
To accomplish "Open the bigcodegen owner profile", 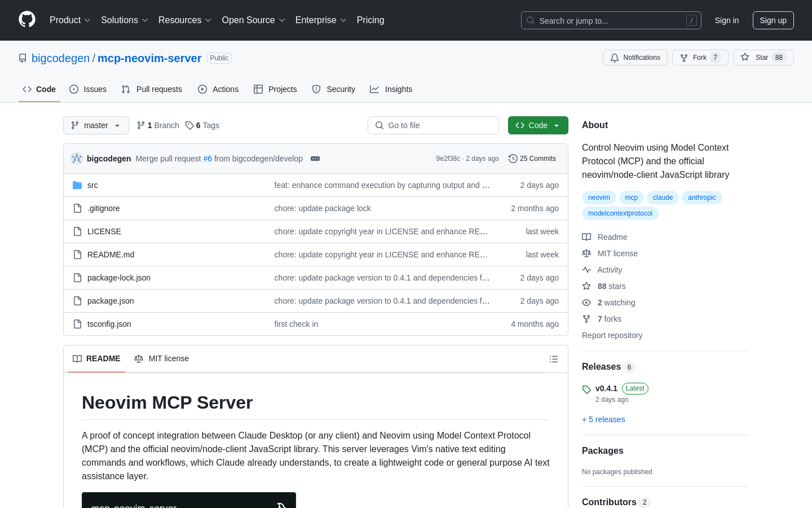I will click(x=60, y=58).
